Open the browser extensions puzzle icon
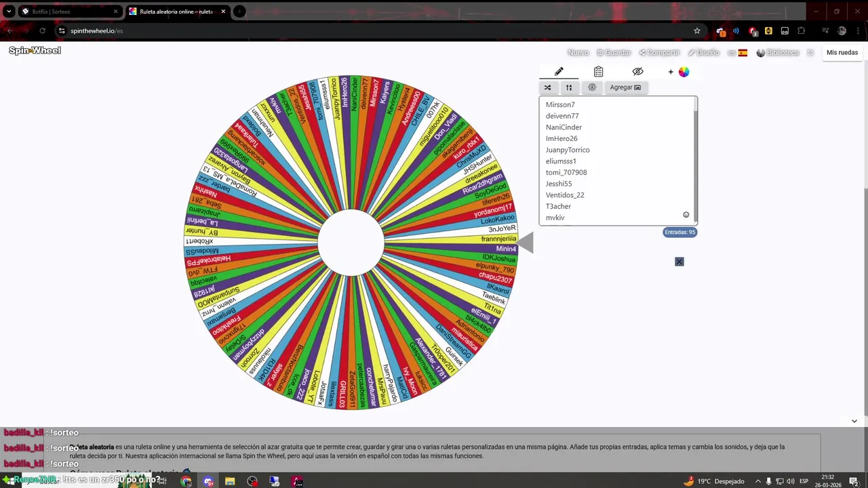The image size is (868, 488). click(801, 30)
